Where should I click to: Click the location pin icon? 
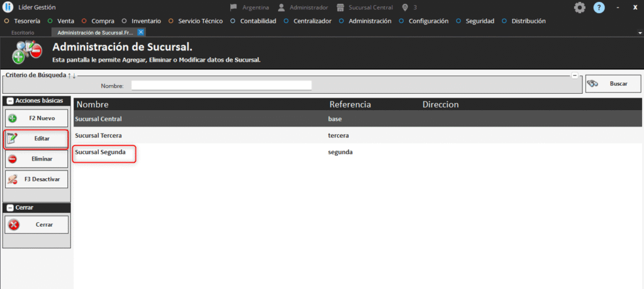point(405,8)
